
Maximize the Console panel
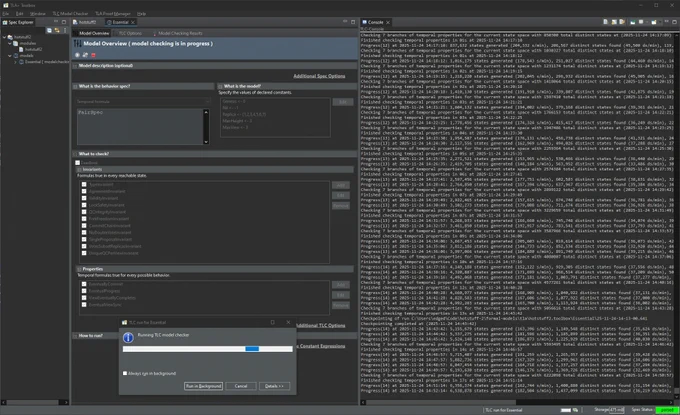674,22
